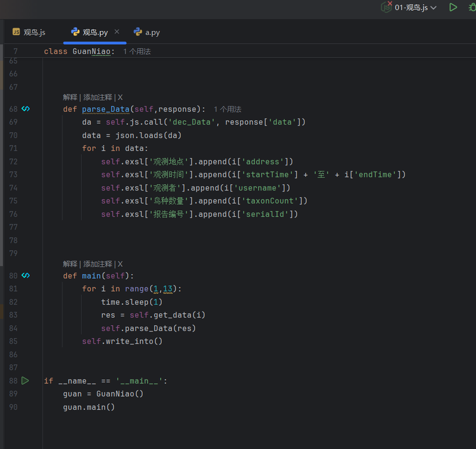Click the main function name on line 80
This screenshot has height=449, width=476.
click(x=92, y=276)
